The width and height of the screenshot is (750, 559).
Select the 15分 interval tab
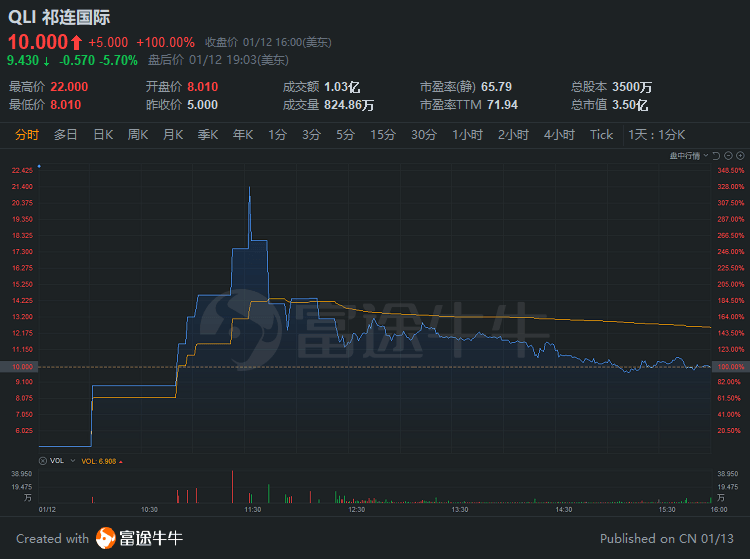[x=383, y=135]
